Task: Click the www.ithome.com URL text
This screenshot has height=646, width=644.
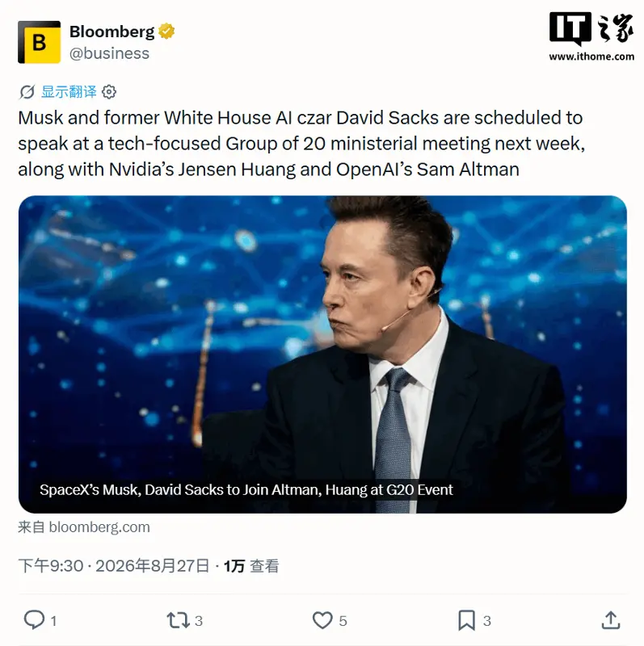Action: (591, 57)
